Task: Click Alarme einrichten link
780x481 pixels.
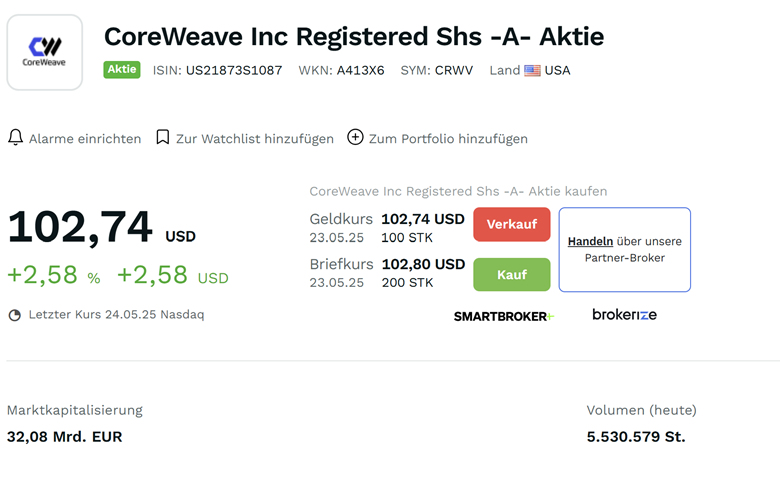Action: [85, 139]
